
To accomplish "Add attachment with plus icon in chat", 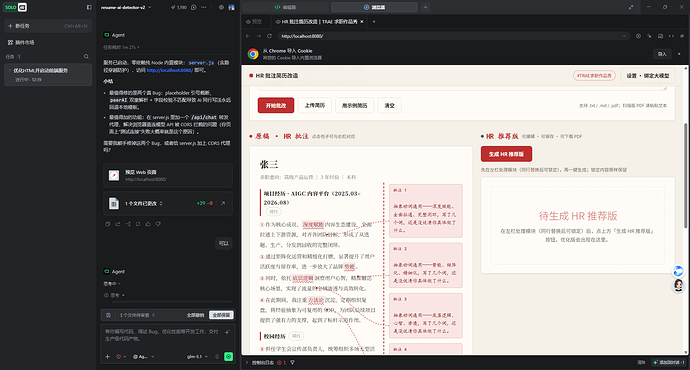I will (x=107, y=356).
